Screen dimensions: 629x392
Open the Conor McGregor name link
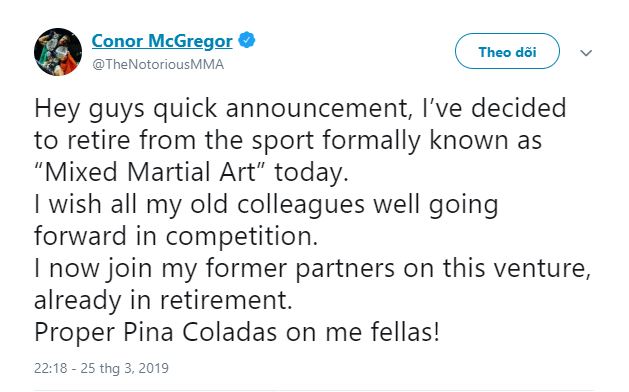point(162,41)
